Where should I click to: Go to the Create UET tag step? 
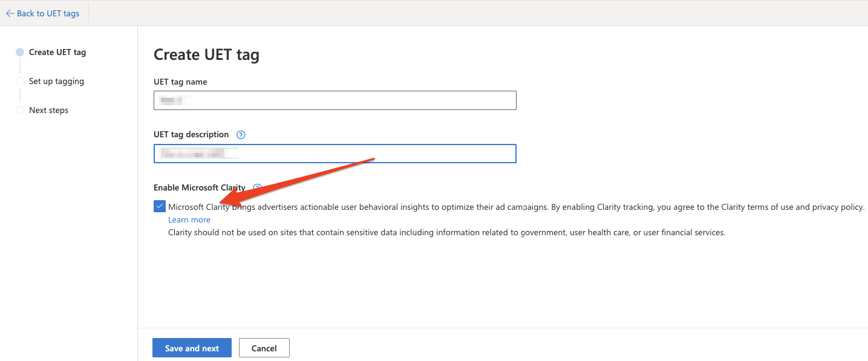coord(57,52)
